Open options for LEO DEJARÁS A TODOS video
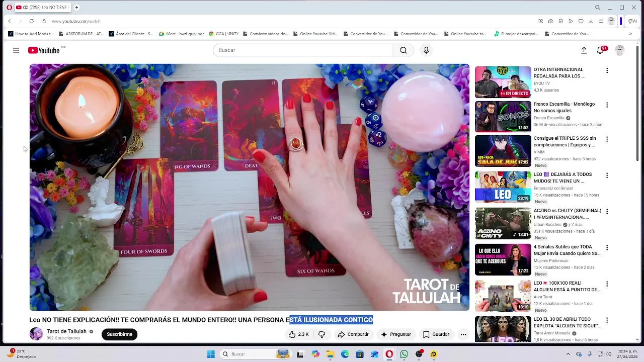 pos(607,175)
